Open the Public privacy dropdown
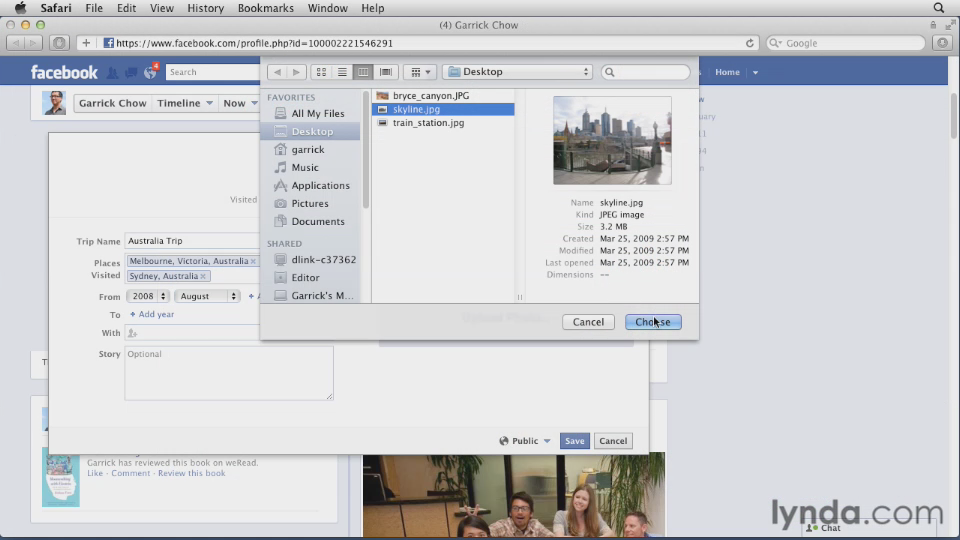The width and height of the screenshot is (960, 540). point(525,441)
